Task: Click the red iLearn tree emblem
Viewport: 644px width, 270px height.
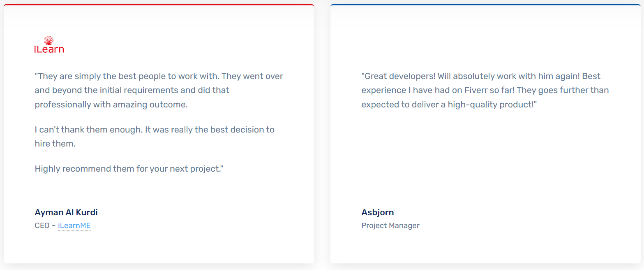Action: coord(48,40)
